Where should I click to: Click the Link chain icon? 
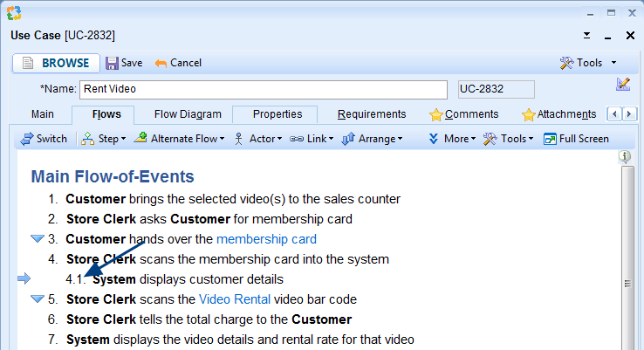coord(297,139)
